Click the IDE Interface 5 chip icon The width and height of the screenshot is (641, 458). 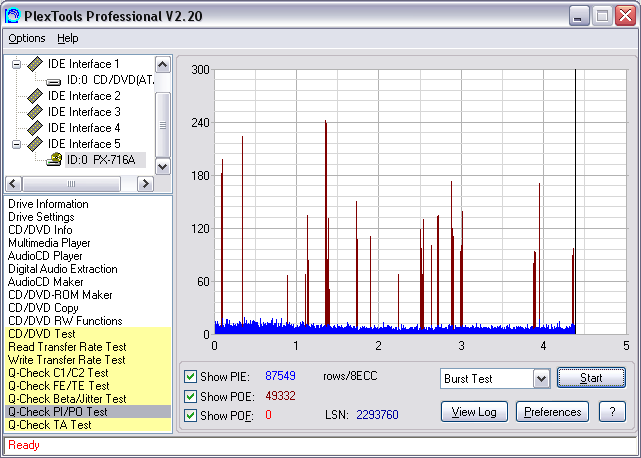(35, 144)
